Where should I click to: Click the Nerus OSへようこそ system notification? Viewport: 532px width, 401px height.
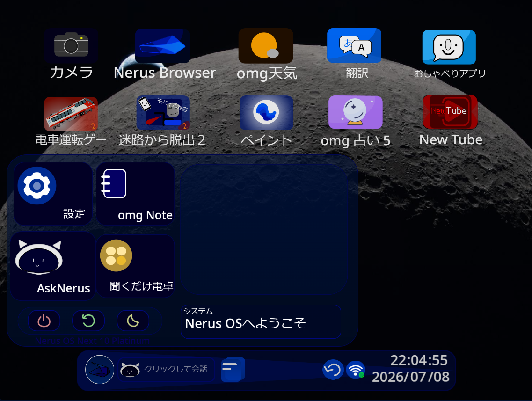pos(261,321)
